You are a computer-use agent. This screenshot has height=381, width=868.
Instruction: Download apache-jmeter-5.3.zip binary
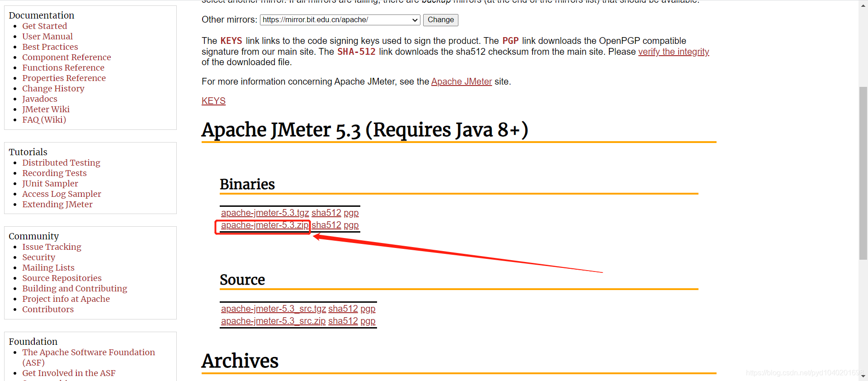point(265,225)
